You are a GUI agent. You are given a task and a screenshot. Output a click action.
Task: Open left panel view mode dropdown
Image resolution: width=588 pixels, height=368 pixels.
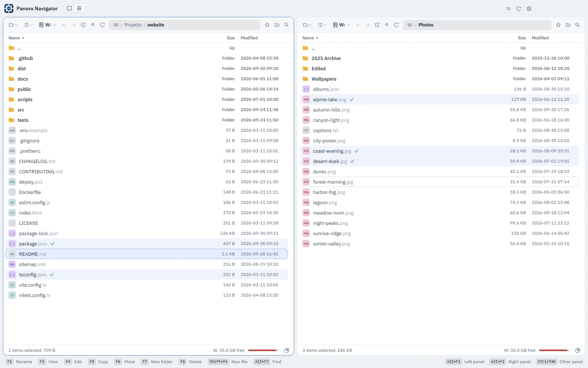[28, 25]
